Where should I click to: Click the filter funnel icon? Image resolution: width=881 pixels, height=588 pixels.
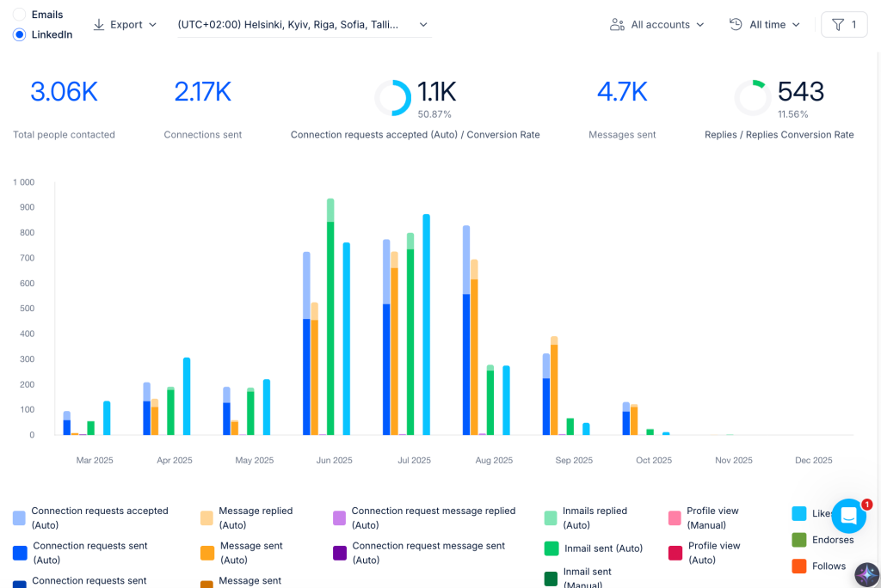tap(838, 25)
